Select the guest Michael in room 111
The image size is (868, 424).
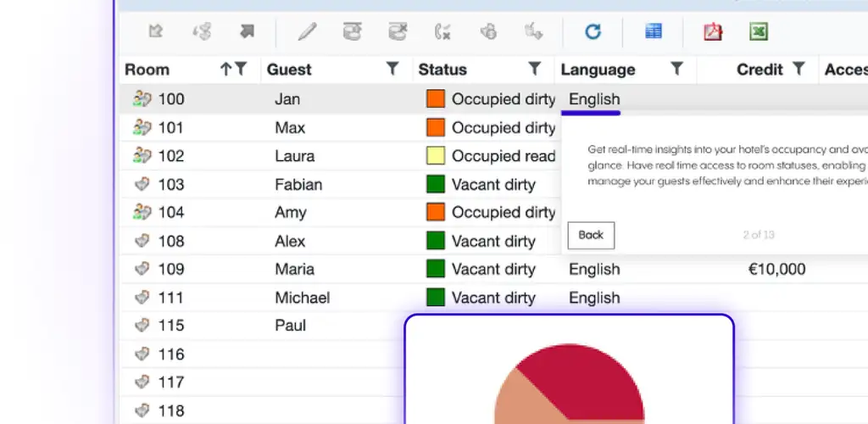point(302,298)
